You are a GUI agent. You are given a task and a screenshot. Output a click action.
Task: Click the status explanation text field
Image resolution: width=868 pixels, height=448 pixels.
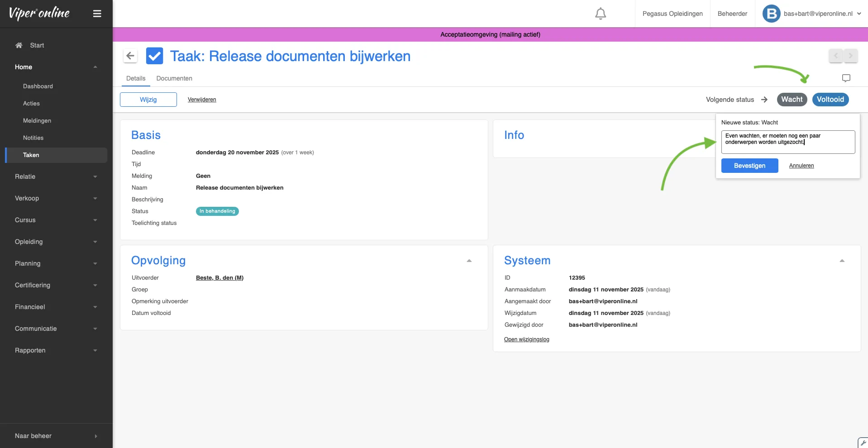(787, 142)
